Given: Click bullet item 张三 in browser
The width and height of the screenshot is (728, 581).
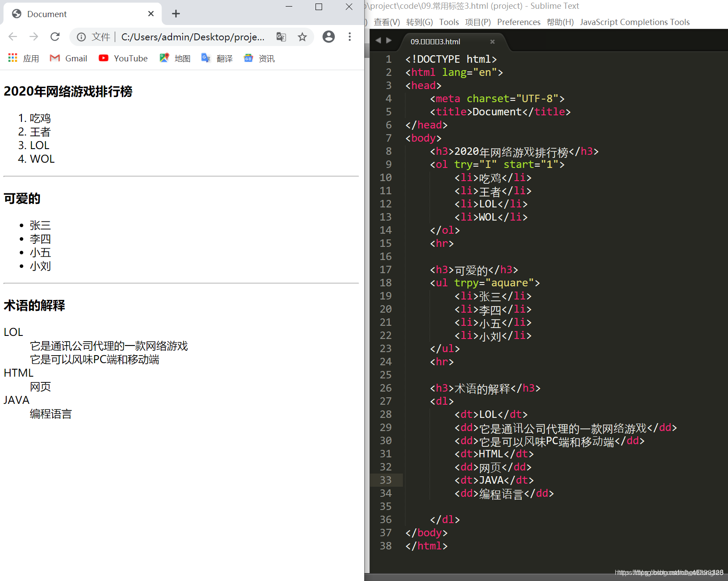Looking at the screenshot, I should 40,225.
